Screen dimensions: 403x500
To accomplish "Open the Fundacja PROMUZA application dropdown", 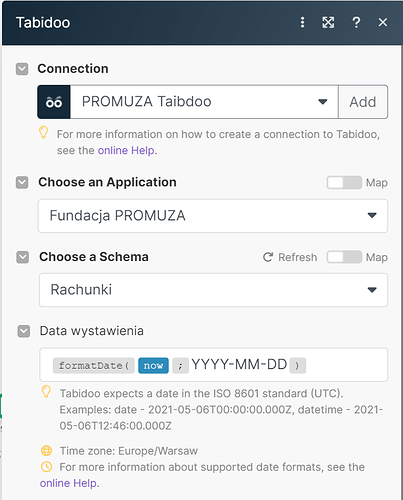I will point(213,216).
